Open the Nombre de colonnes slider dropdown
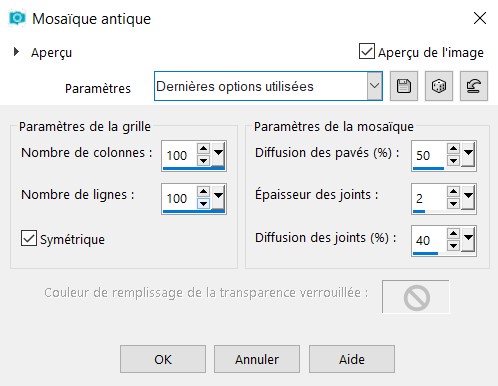498x386 pixels. point(218,154)
